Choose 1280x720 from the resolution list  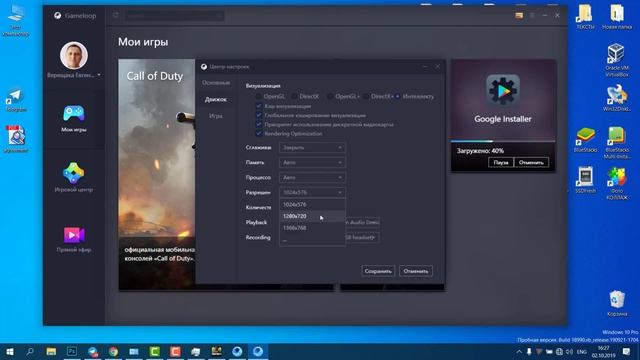click(312, 216)
